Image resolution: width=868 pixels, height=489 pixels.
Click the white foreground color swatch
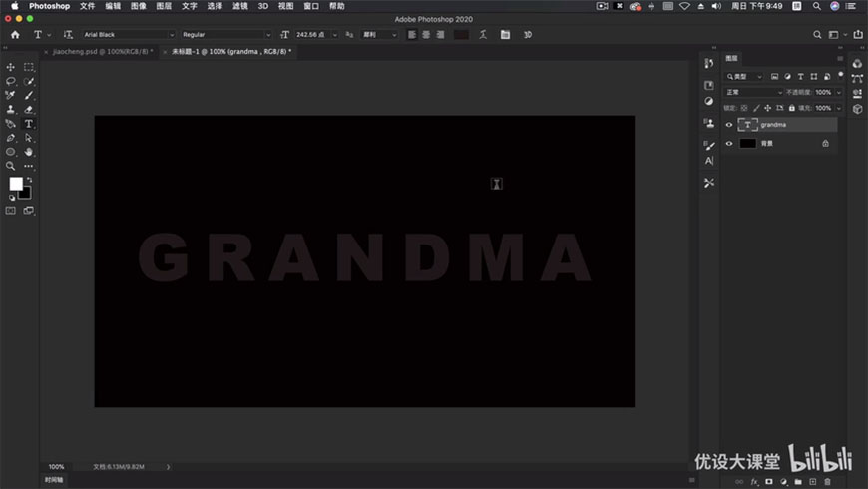pos(16,184)
